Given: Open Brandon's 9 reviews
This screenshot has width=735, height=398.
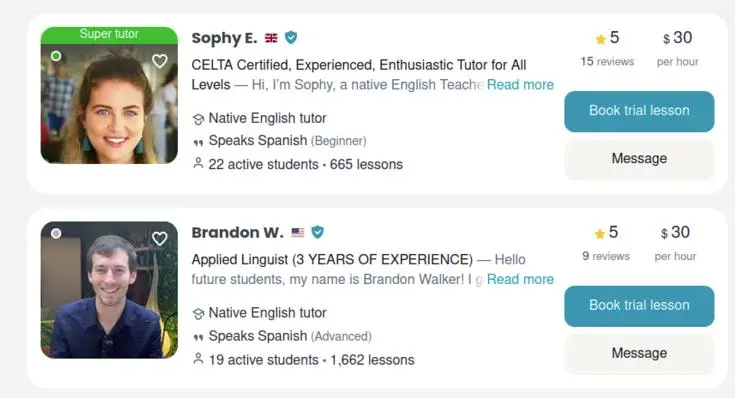Looking at the screenshot, I should click(606, 256).
